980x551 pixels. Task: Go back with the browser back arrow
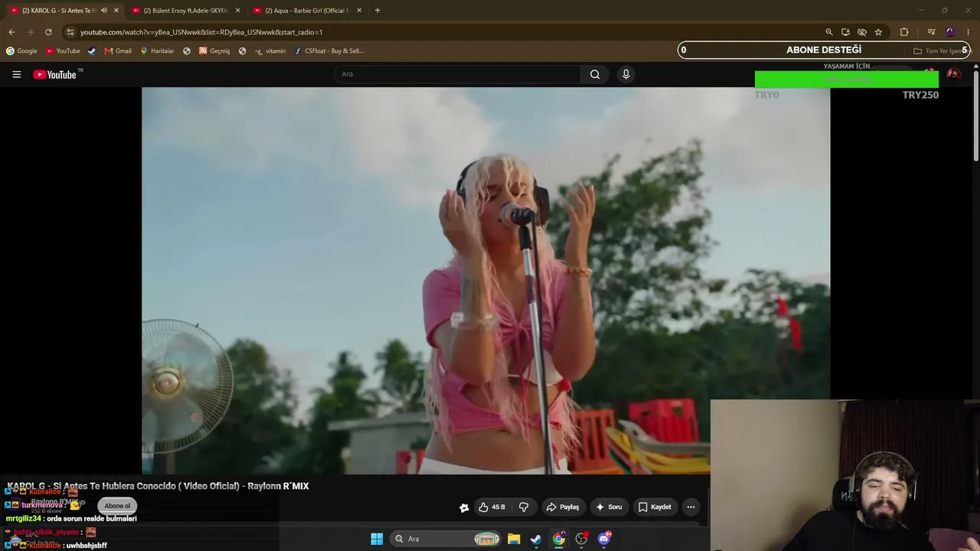click(x=11, y=32)
